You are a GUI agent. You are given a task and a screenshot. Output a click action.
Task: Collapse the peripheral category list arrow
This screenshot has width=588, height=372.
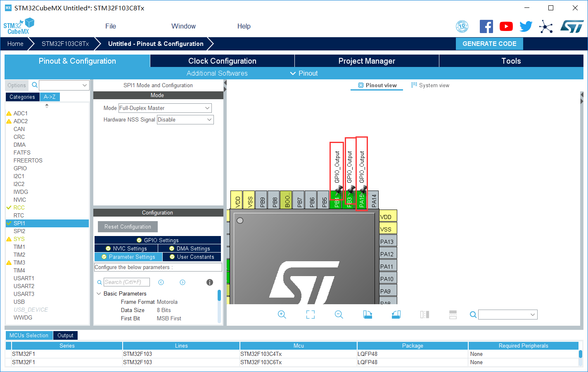[x=47, y=106]
